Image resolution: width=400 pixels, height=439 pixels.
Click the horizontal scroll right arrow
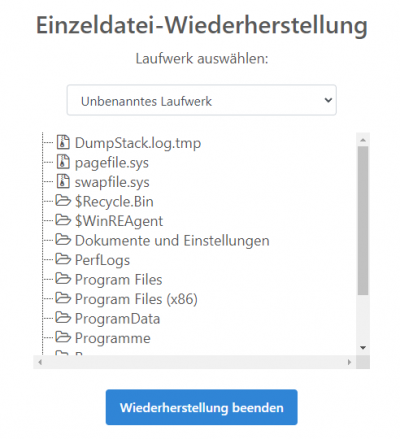click(x=349, y=362)
